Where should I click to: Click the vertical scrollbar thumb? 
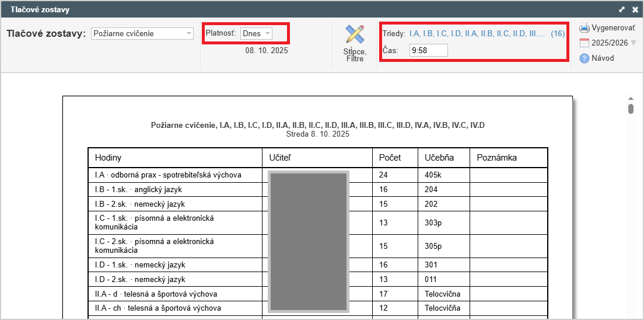click(631, 109)
